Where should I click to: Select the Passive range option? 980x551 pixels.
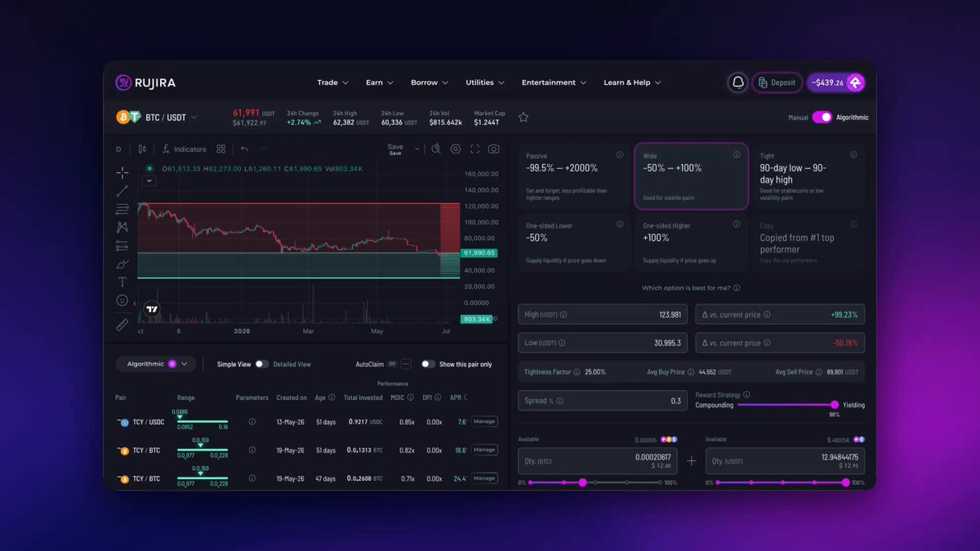tap(574, 176)
